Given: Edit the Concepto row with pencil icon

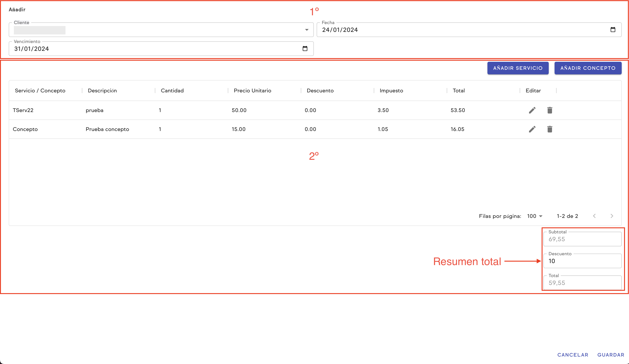Looking at the screenshot, I should pyautogui.click(x=532, y=129).
